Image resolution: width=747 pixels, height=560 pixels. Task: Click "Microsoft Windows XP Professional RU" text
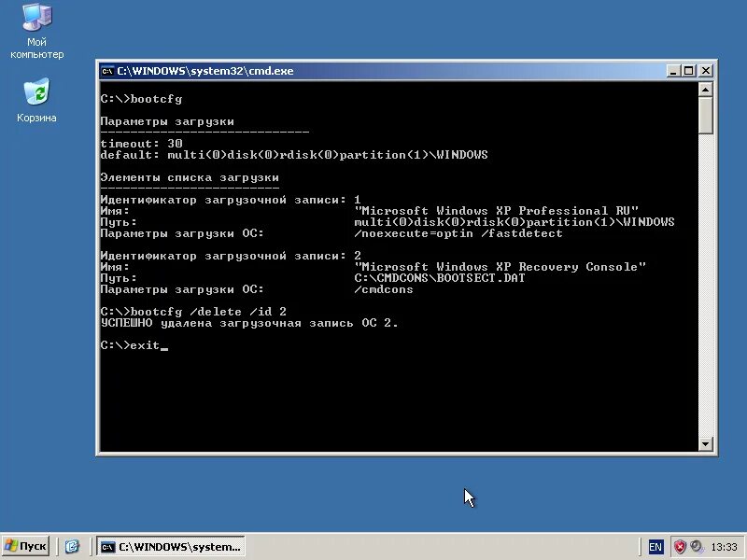click(x=496, y=211)
